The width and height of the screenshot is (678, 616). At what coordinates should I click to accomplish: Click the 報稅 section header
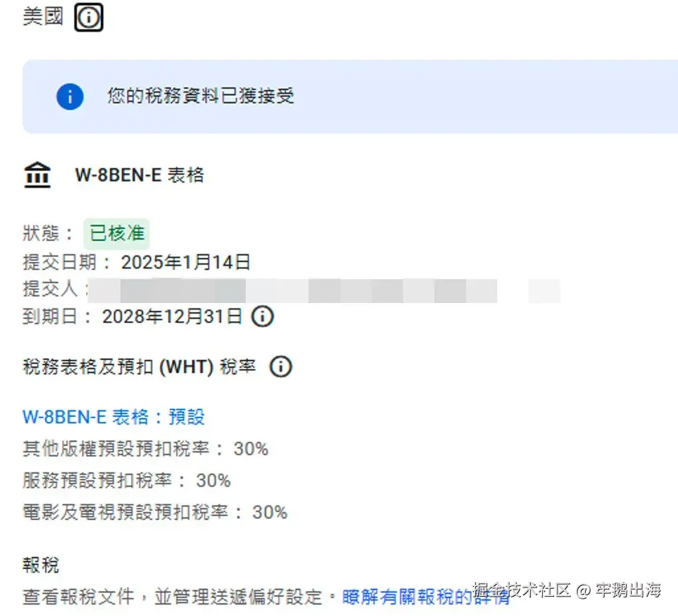click(40, 564)
